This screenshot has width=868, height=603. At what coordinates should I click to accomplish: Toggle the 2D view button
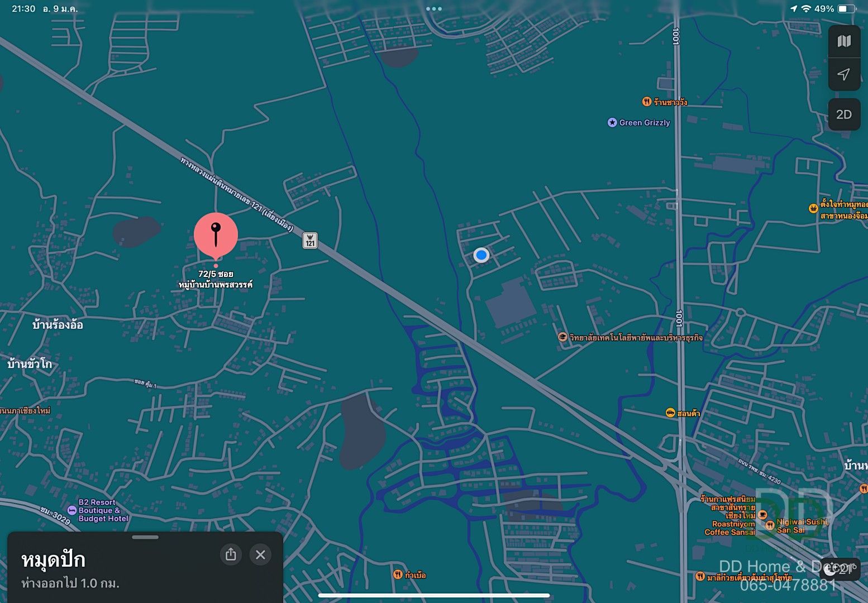point(844,114)
